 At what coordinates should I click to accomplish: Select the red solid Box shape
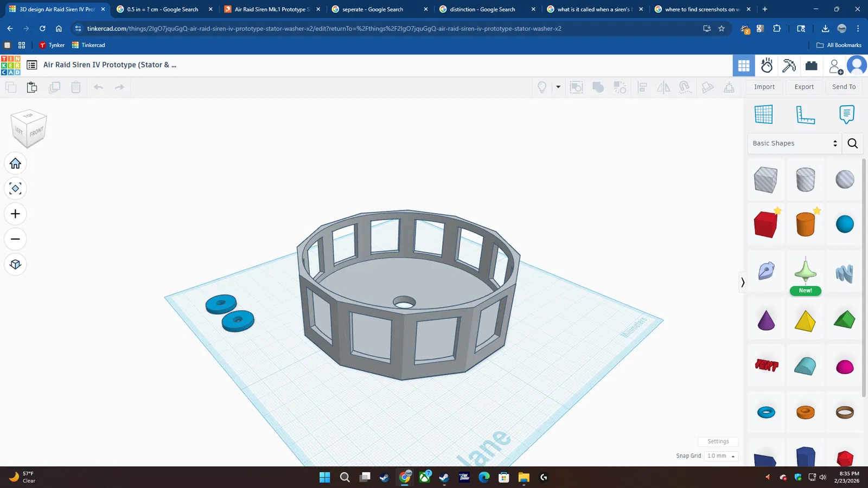pos(765,224)
